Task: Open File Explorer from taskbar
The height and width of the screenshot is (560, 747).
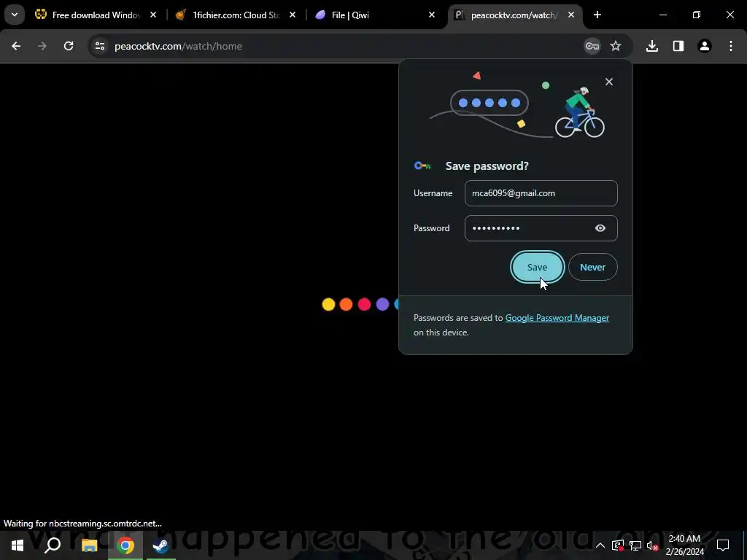Action: click(x=89, y=545)
